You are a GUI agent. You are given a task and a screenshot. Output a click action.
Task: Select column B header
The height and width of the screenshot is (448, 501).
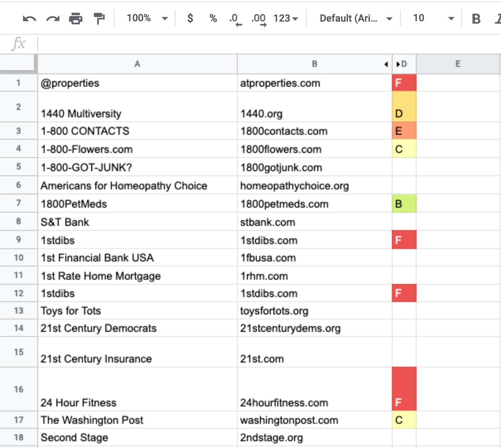pyautogui.click(x=315, y=64)
